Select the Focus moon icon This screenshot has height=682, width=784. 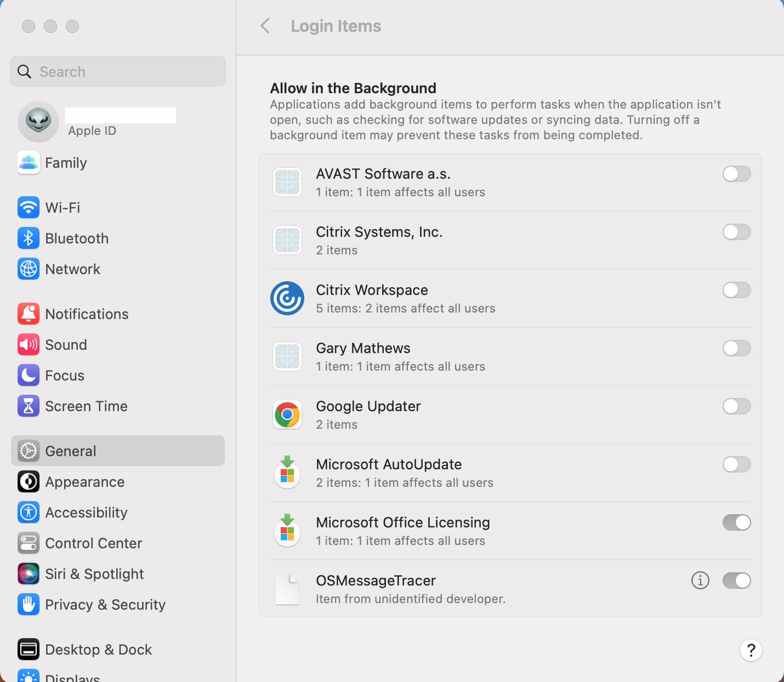(29, 376)
